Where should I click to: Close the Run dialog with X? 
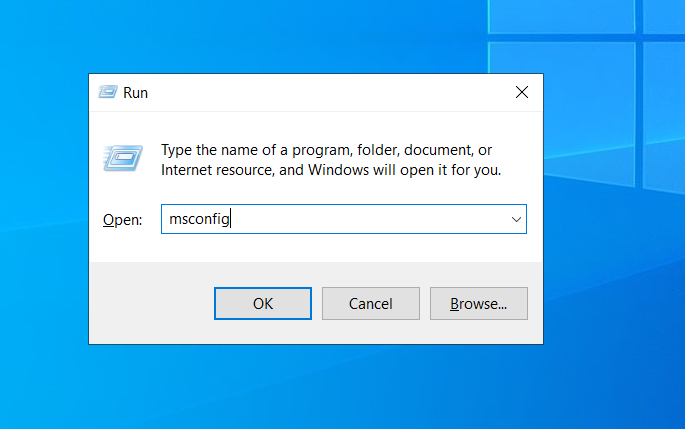[522, 92]
